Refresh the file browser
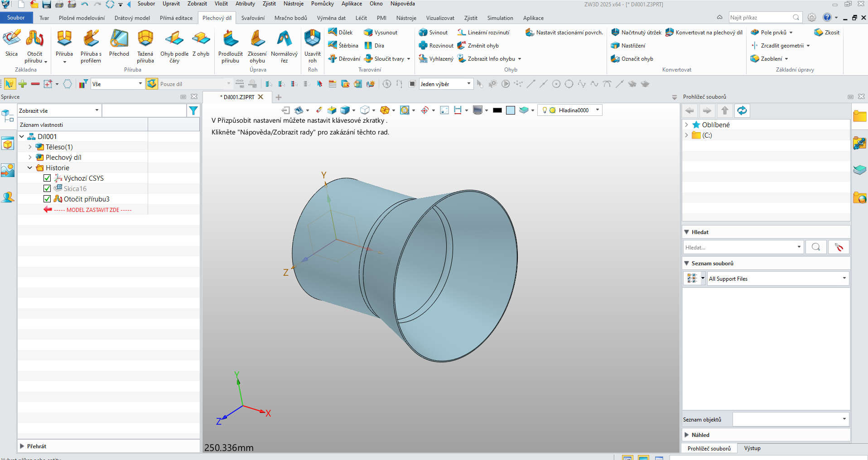The height and width of the screenshot is (460, 868). [x=742, y=110]
